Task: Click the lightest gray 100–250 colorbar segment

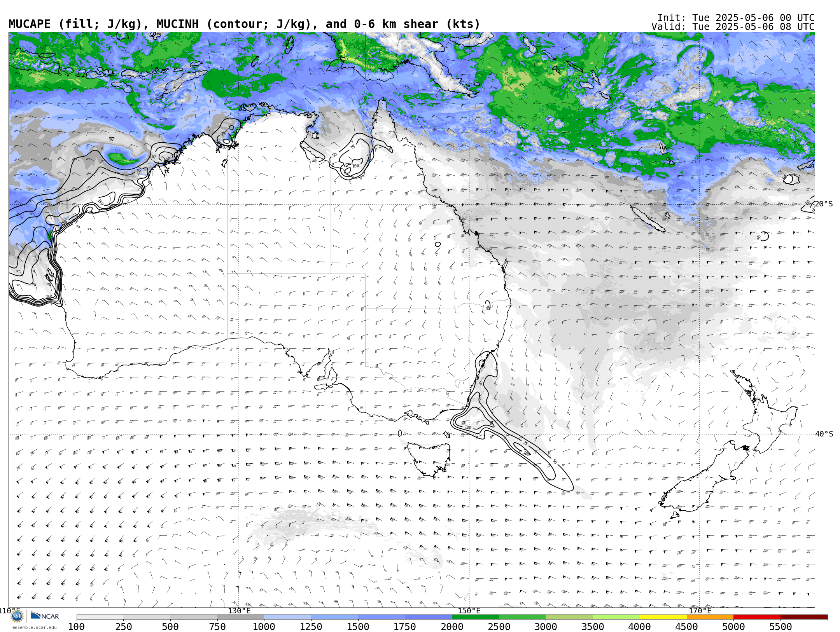Action: point(100,617)
